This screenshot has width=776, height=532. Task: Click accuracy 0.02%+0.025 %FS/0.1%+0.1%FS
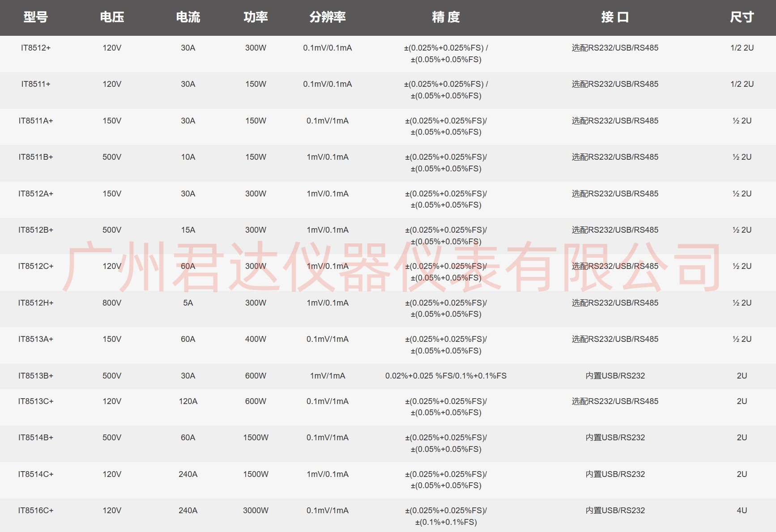pyautogui.click(x=446, y=376)
